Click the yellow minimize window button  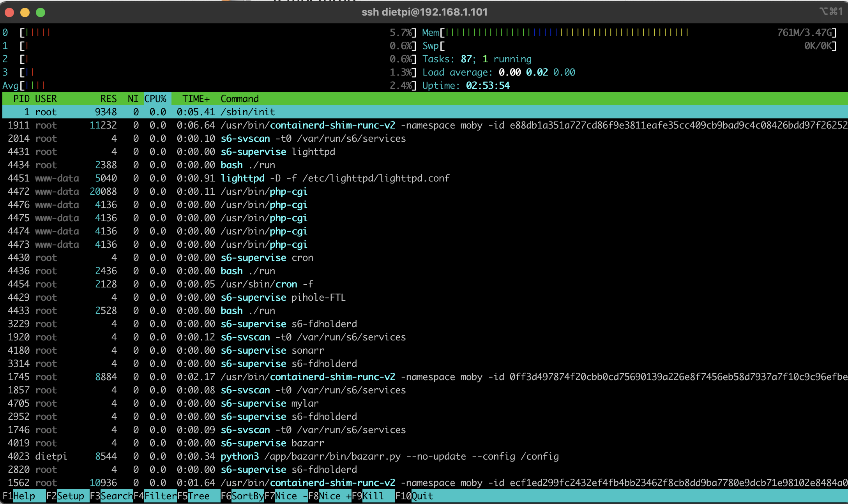click(x=25, y=12)
